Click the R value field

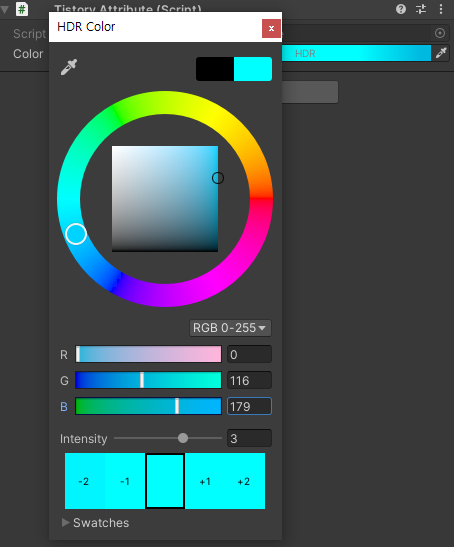249,354
